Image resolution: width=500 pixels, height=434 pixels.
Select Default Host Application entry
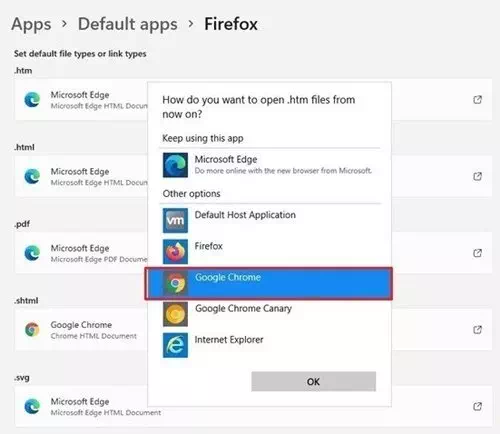point(245,215)
